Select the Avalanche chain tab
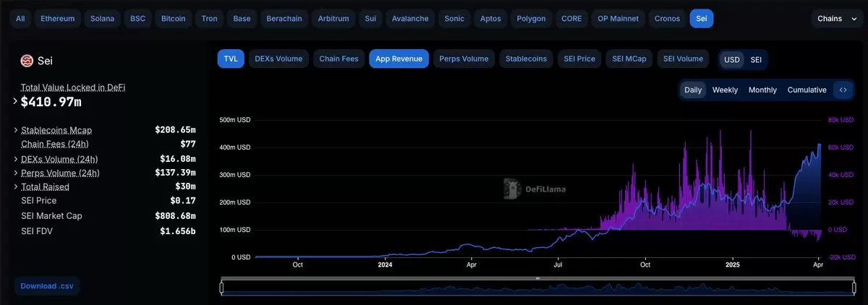This screenshot has height=305, width=868. pos(410,19)
